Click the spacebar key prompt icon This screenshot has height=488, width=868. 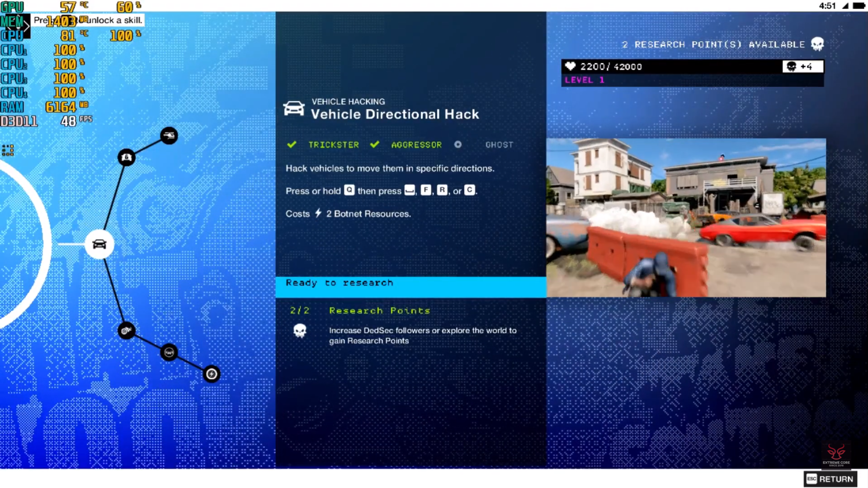pos(410,190)
